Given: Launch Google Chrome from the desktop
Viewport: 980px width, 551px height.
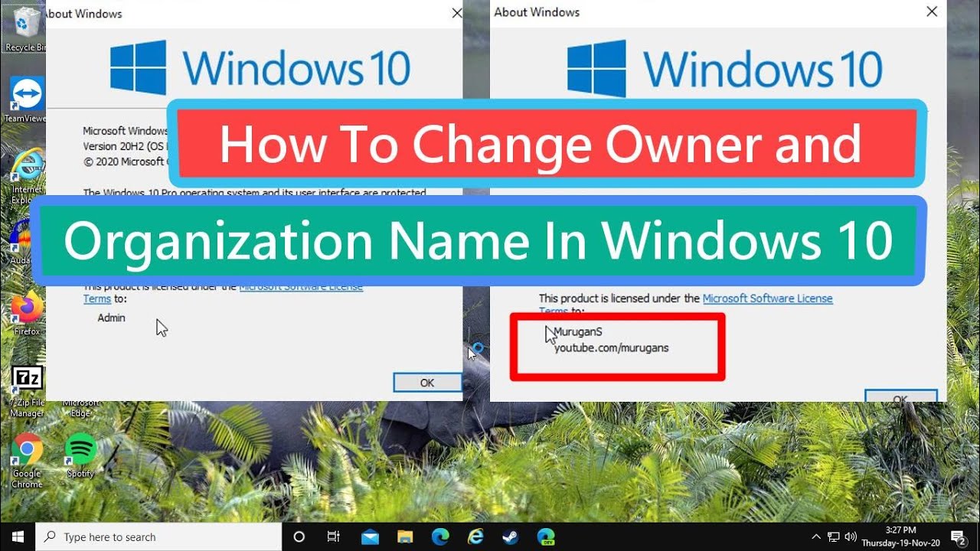Looking at the screenshot, I should click(27, 461).
